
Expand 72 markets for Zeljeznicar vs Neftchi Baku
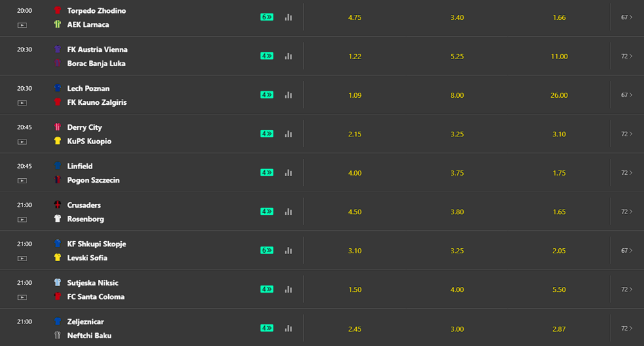(x=627, y=329)
